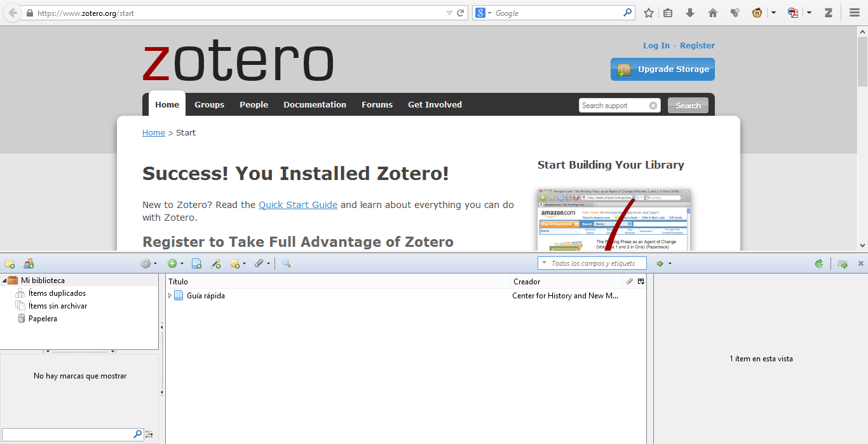Collapse the Mi biblioteca tree
The height and width of the screenshot is (444, 868).
5,280
